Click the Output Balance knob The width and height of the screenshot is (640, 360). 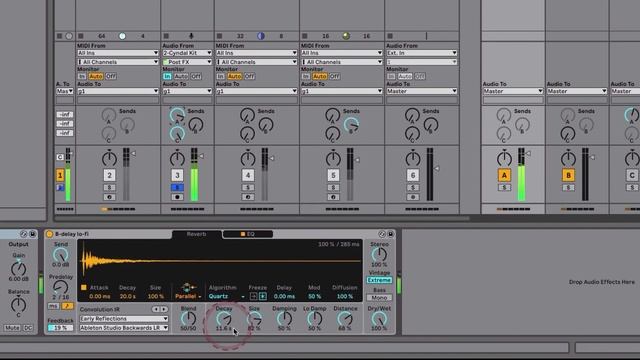18,304
